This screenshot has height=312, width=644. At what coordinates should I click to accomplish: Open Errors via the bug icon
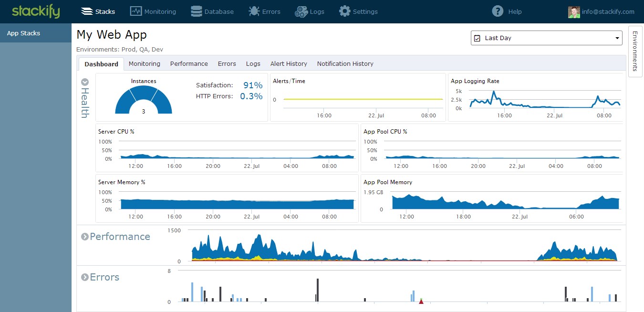click(x=254, y=11)
